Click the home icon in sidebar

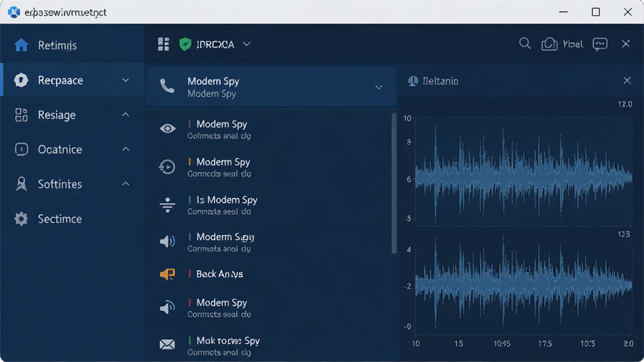tap(21, 45)
